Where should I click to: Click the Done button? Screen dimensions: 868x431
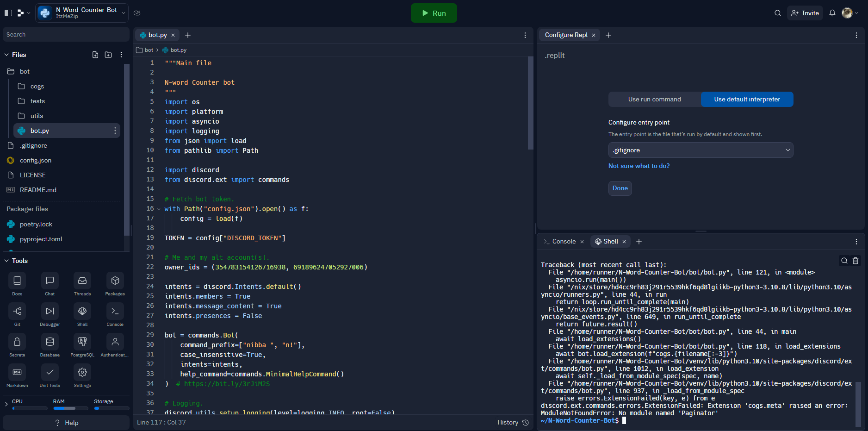[x=620, y=188]
